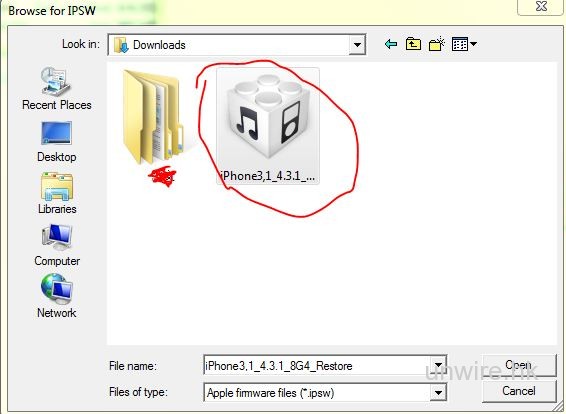Open Computer in the places bar
Viewport: 566px width, 414px height.
click(x=57, y=245)
